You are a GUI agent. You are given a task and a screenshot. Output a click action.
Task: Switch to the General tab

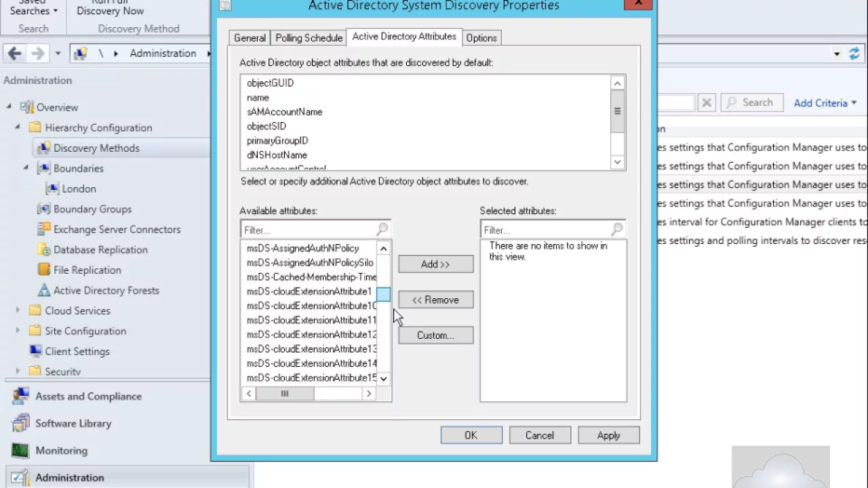(x=250, y=38)
